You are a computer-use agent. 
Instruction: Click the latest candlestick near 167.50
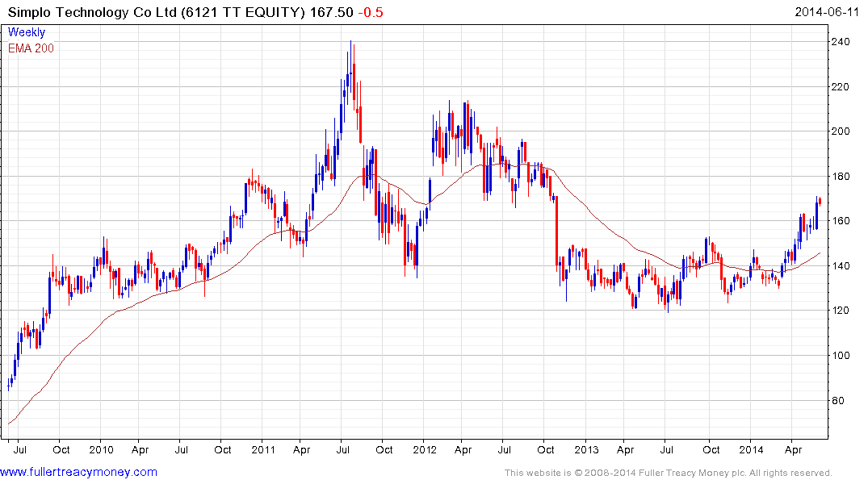[x=820, y=202]
